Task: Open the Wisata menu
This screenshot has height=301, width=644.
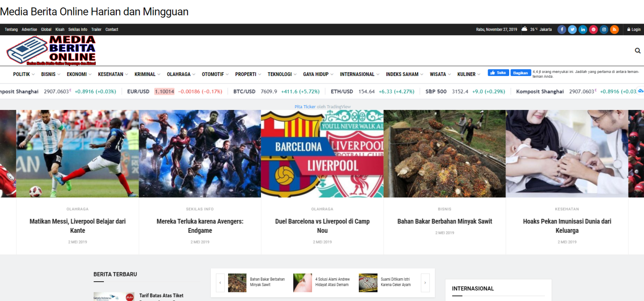Action: (440, 74)
